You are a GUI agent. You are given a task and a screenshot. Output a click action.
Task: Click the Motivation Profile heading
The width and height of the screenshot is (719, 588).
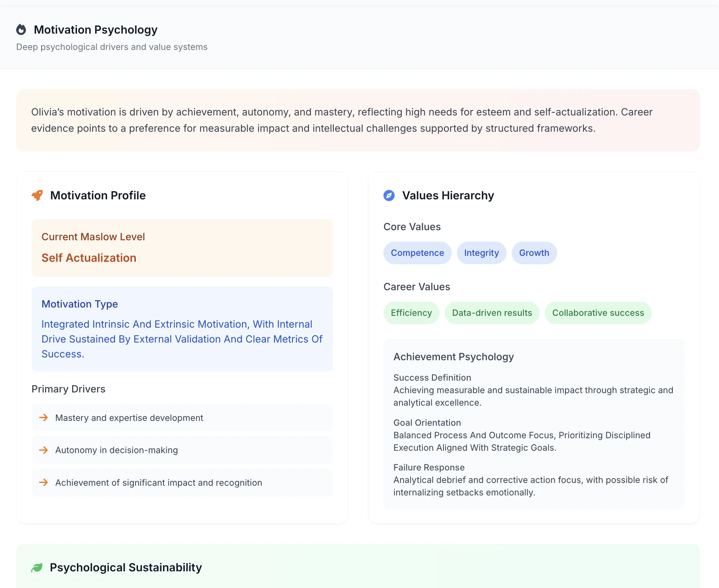point(98,196)
